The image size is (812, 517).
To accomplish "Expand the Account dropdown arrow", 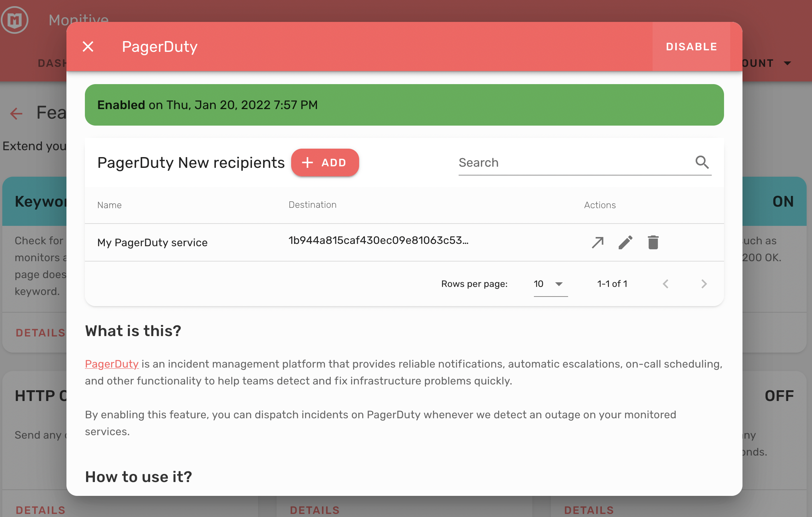I will [x=787, y=63].
